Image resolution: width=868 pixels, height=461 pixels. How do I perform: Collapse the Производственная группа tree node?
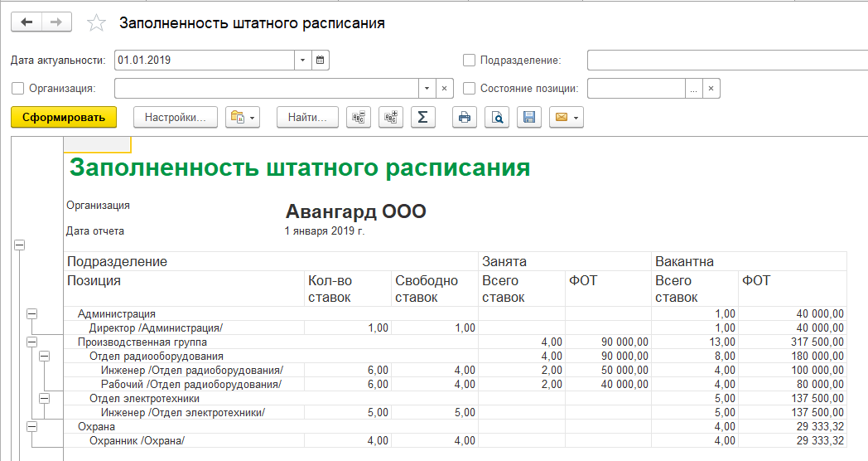point(32,342)
